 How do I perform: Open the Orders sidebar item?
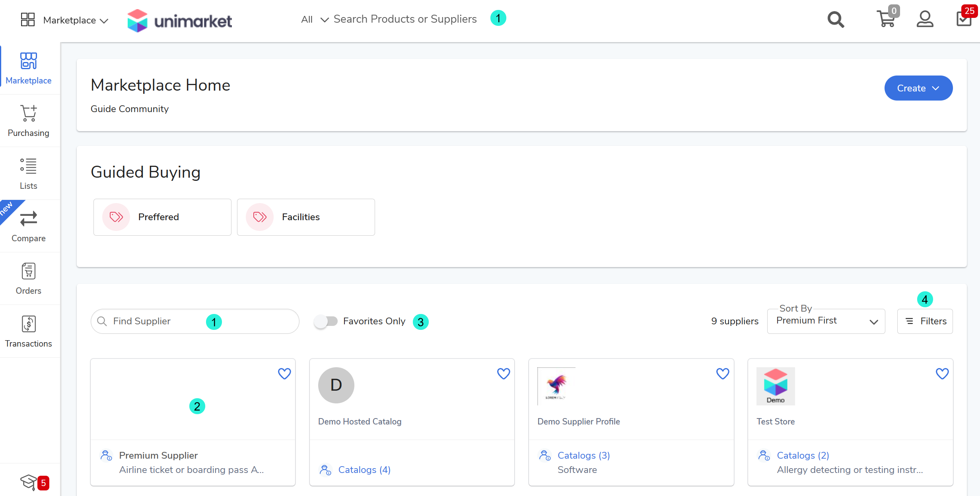click(29, 278)
